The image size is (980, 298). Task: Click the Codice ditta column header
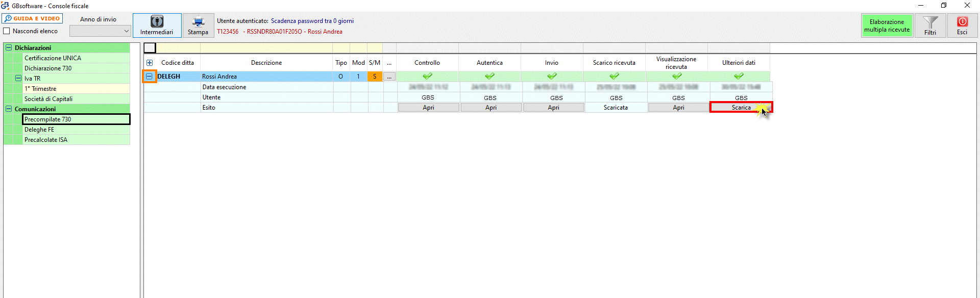click(x=178, y=63)
